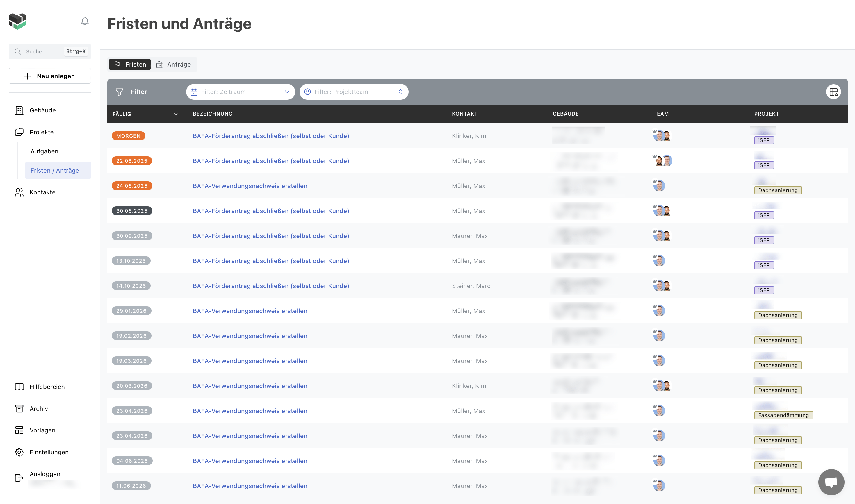The image size is (855, 504).
Task: Open the 24.08.2025 BAFA-Verwendungsnachweis link
Action: [250, 186]
